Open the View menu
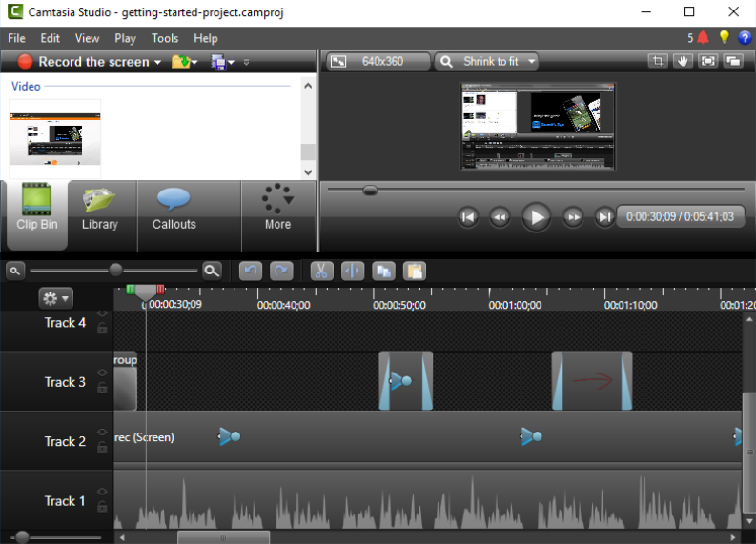756x544 pixels. (88, 38)
